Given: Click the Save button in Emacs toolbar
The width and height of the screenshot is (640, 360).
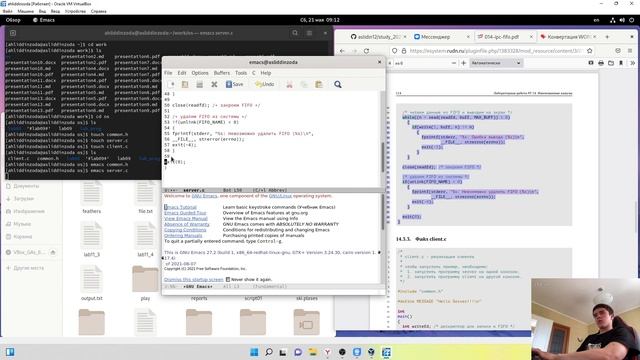Looking at the screenshot, I should click(x=235, y=84).
